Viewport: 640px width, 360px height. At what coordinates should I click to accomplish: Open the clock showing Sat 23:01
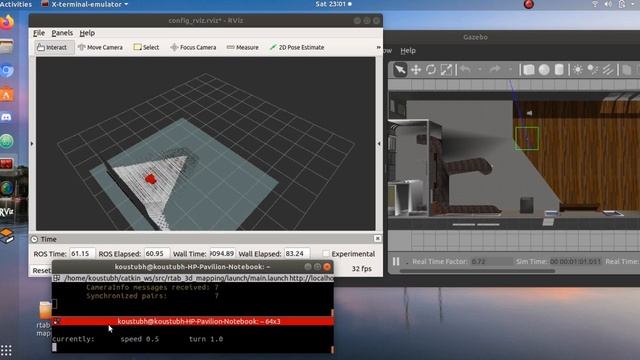[333, 4]
